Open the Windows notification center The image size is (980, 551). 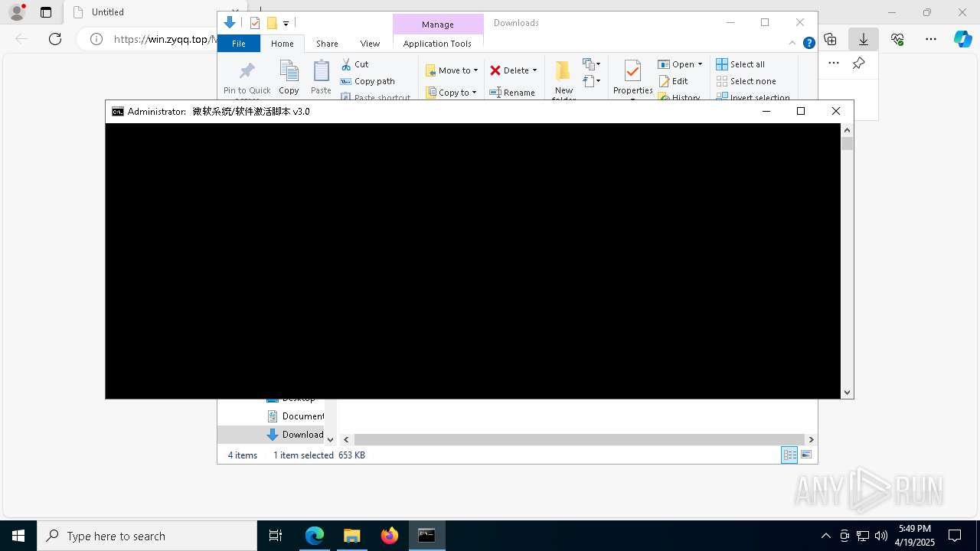955,536
